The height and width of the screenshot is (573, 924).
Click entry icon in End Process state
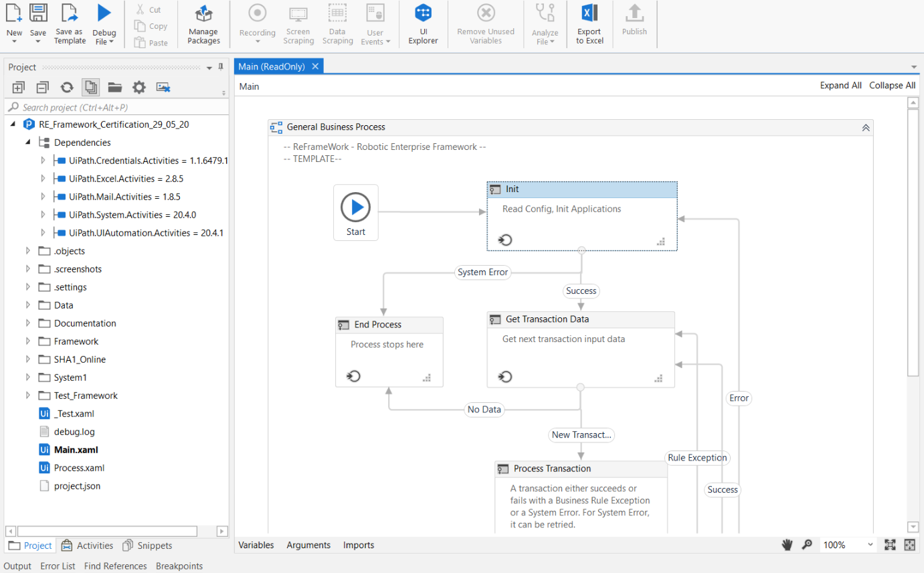(354, 376)
